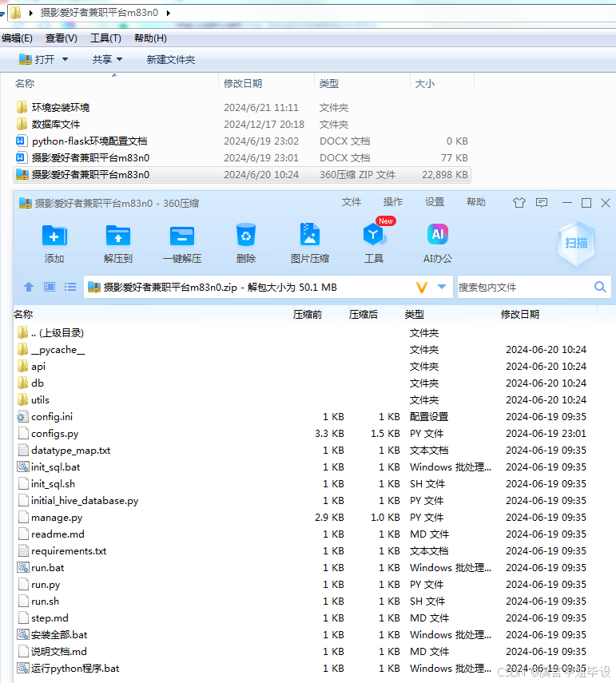Click the folder icon in Explorer address bar
Screen dimensions: 616x683
[16, 13]
